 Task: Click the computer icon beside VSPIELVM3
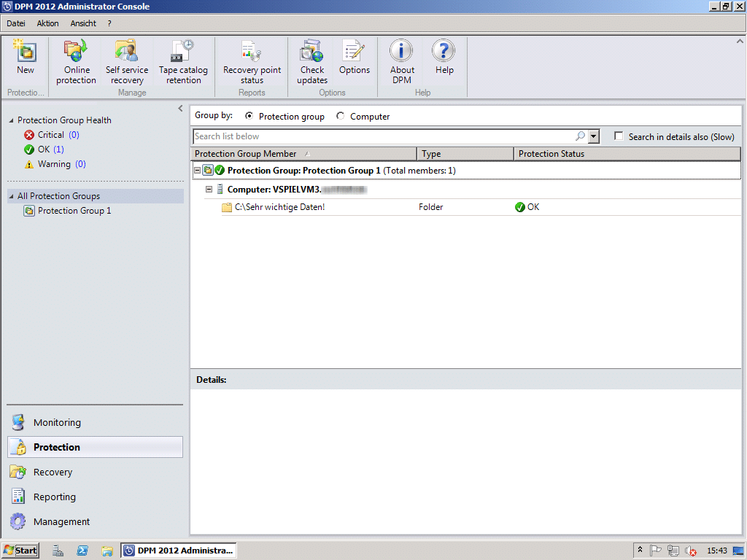pos(220,190)
